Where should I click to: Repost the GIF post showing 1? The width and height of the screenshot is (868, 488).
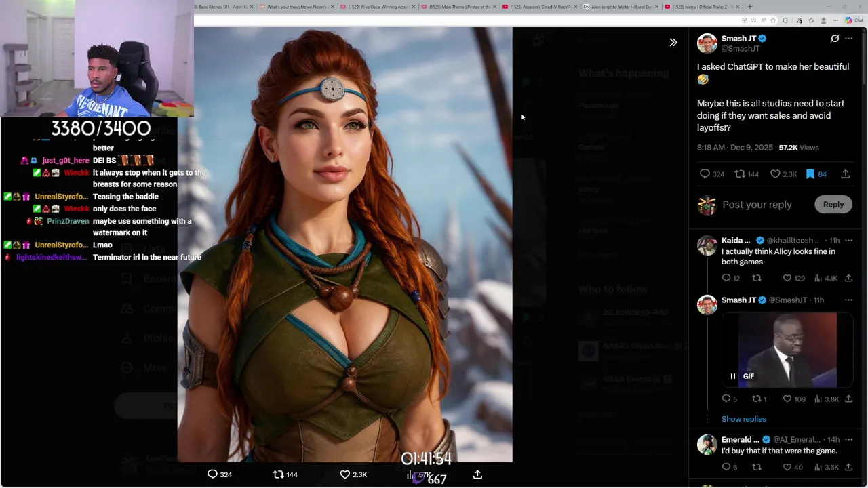(759, 399)
